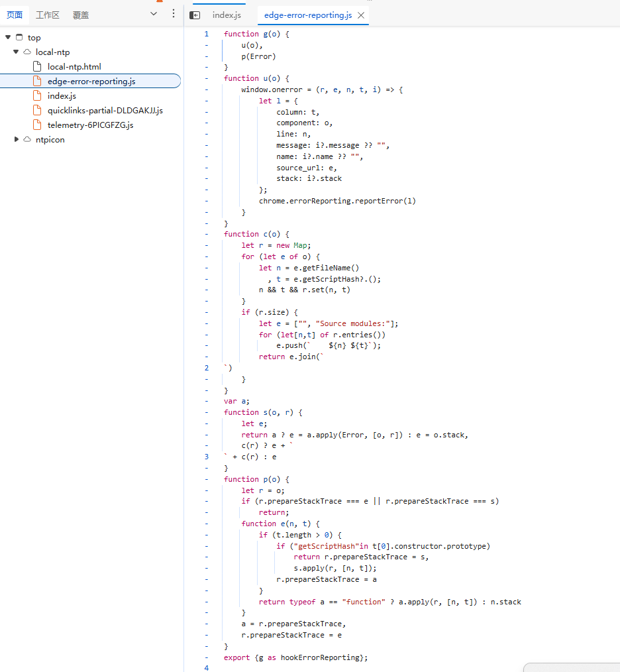Select edge-error-reporting.js in the file tree
The image size is (620, 672).
(91, 81)
